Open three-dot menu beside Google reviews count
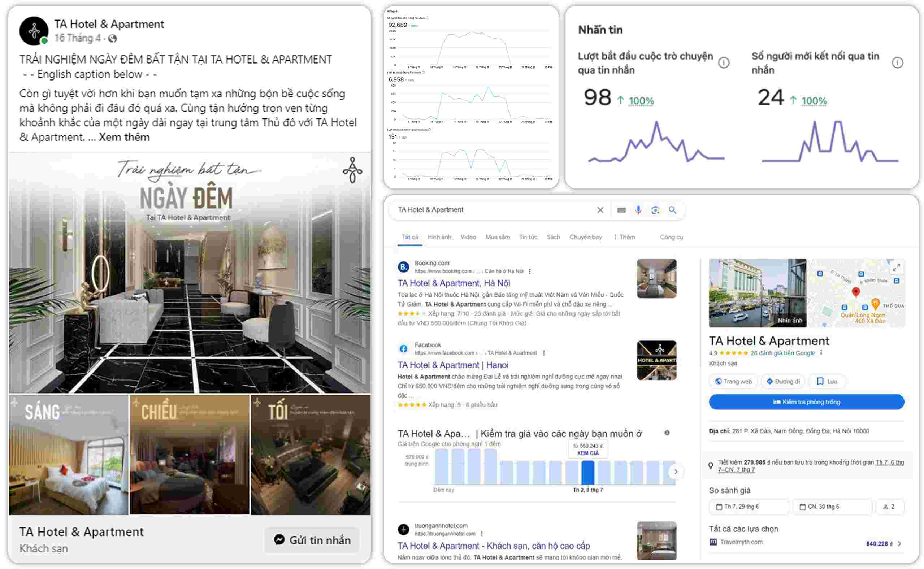This screenshot has width=924, height=569. 821,353
